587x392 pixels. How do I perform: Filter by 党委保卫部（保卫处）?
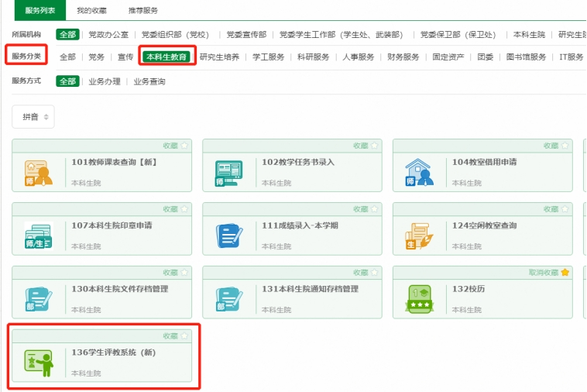458,35
